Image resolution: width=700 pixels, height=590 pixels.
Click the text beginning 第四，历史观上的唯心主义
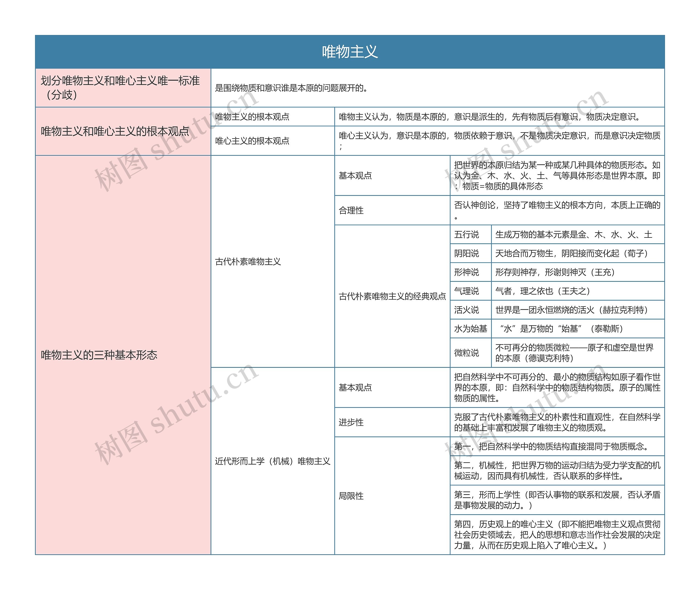click(x=557, y=535)
